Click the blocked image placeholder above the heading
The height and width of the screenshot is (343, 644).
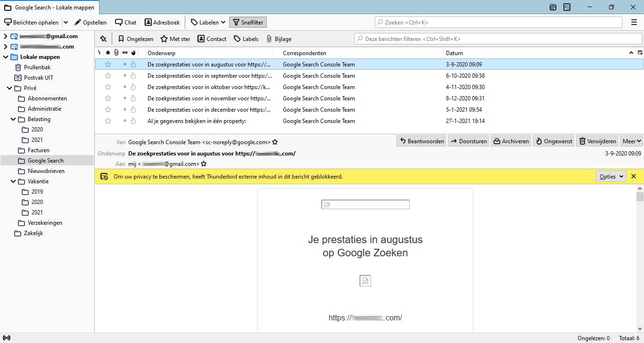point(365,204)
